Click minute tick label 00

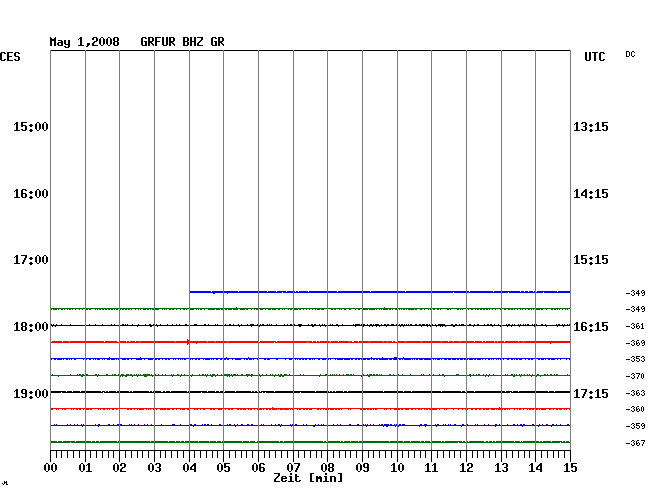(51, 468)
